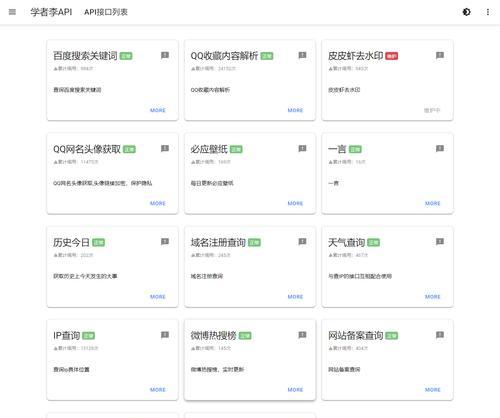Click the 学者李API site title
500x418 pixels.
51,12
